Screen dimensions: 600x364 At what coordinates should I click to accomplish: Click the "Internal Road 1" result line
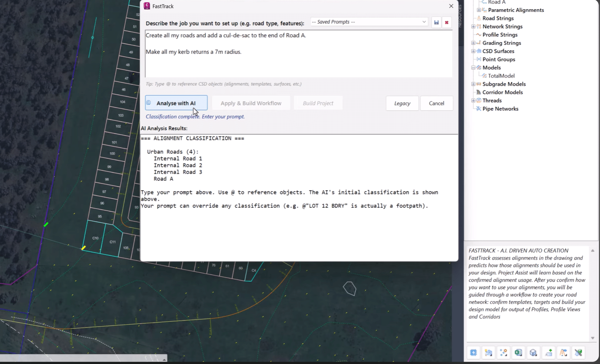pyautogui.click(x=178, y=158)
